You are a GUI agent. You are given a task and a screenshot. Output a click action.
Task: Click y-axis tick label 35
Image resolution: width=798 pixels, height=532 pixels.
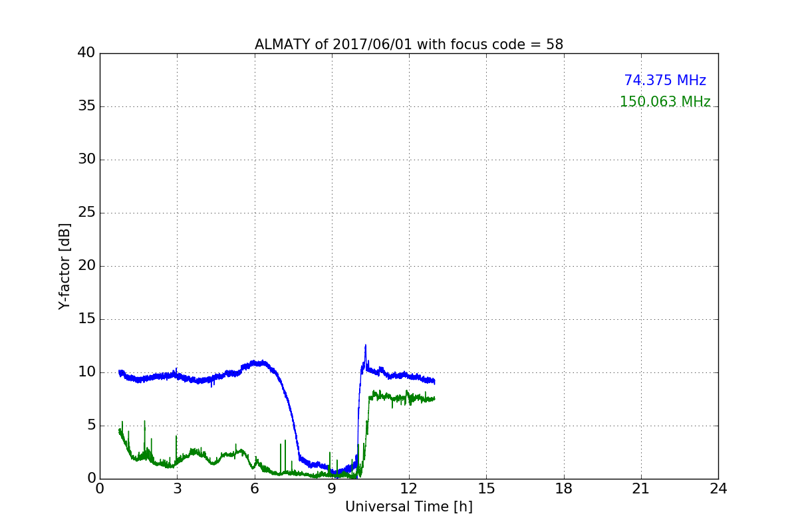86,106
